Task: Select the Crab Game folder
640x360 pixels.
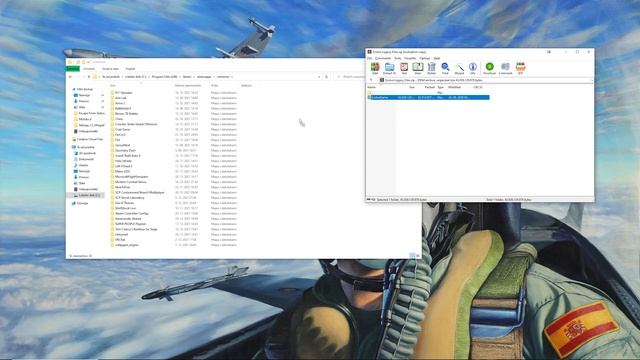Action: (x=122, y=129)
